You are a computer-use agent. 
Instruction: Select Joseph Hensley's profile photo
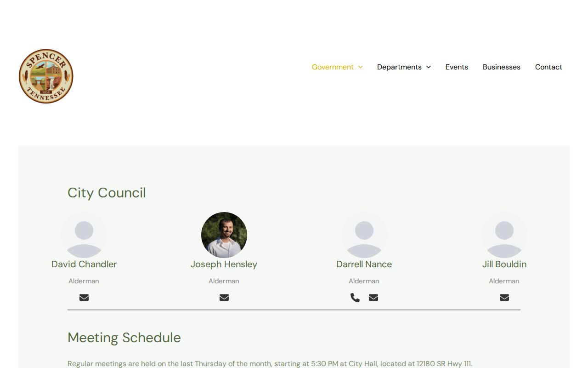click(224, 235)
